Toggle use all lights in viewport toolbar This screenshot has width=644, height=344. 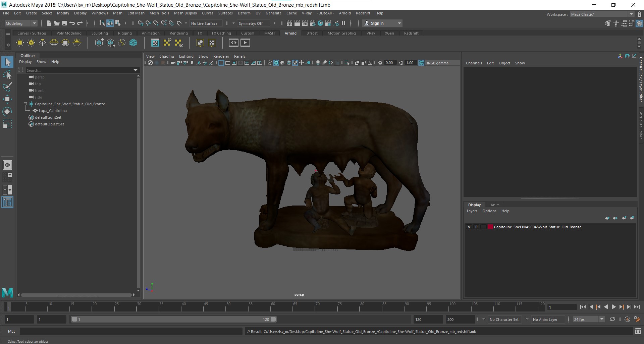[302, 63]
